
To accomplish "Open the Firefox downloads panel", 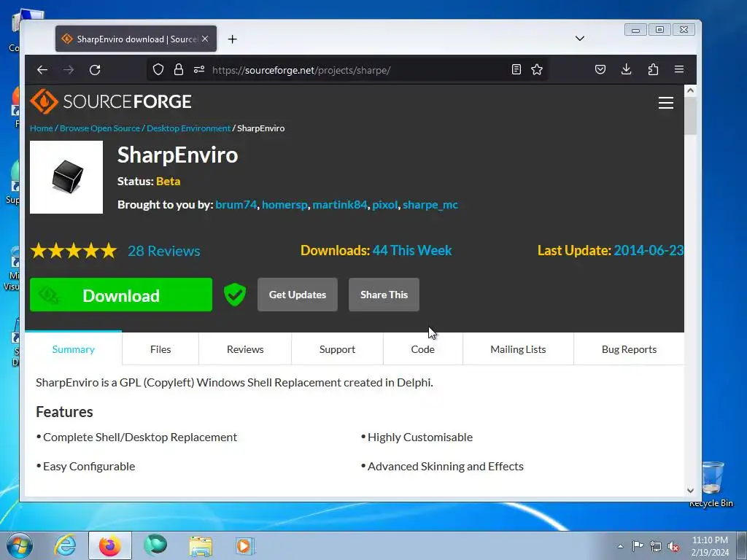I will (x=627, y=70).
